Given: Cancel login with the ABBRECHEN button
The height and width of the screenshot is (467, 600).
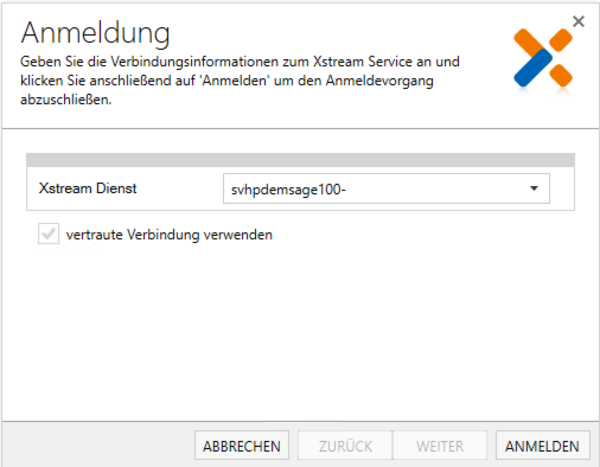Looking at the screenshot, I should coord(241,446).
